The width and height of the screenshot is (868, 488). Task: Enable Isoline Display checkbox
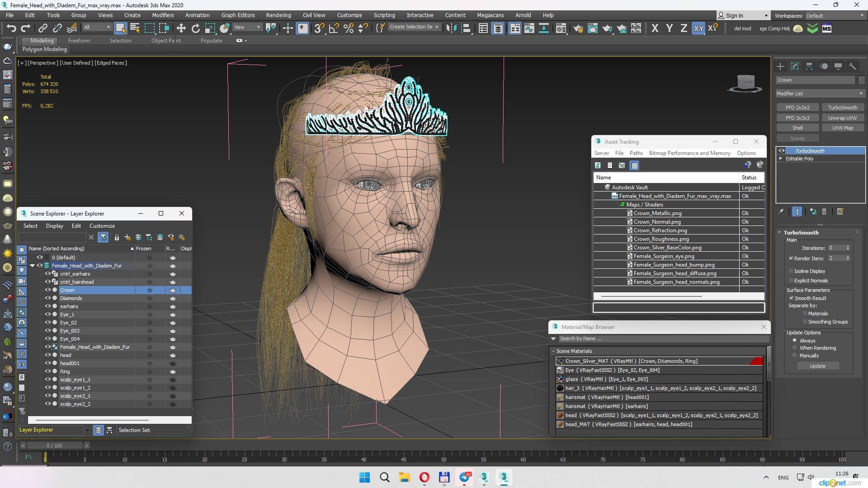pyautogui.click(x=791, y=271)
